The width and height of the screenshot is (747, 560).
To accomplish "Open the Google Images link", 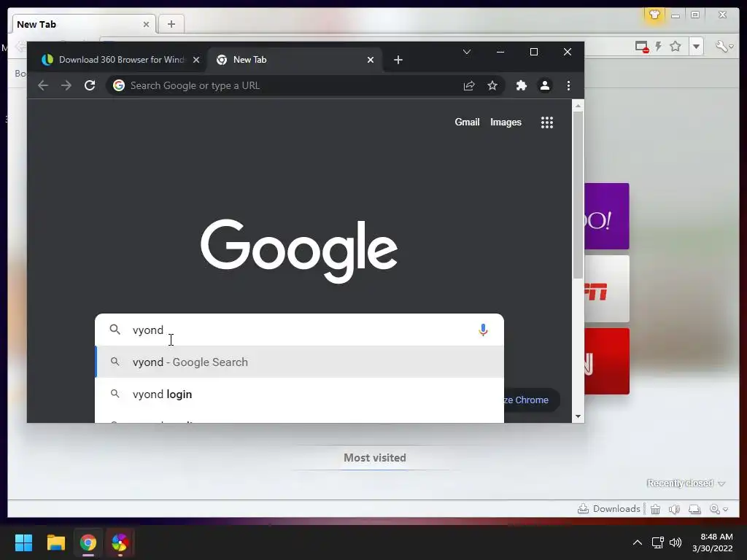I will (x=506, y=122).
